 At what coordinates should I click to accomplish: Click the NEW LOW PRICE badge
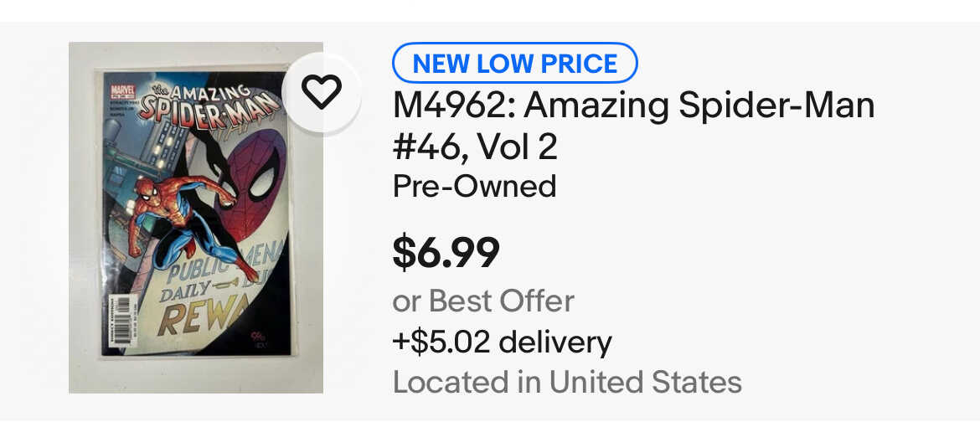point(515,63)
